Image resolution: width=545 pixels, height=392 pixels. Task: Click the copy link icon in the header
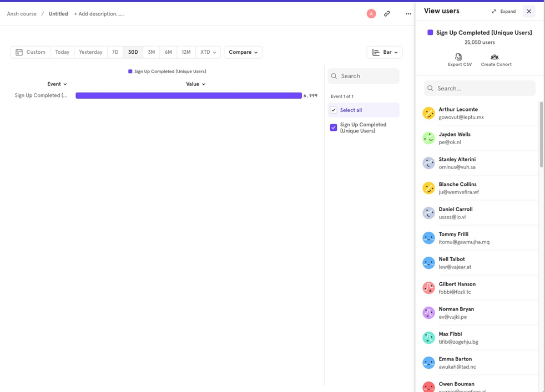pos(387,13)
